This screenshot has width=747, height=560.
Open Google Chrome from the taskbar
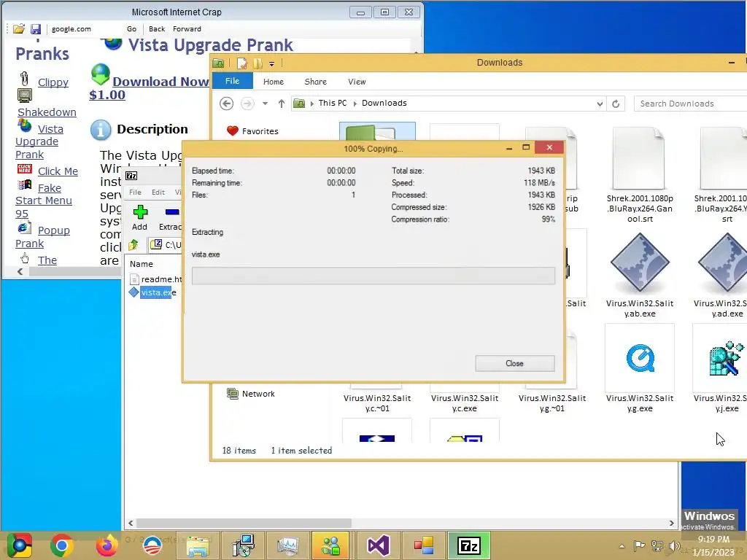61,545
